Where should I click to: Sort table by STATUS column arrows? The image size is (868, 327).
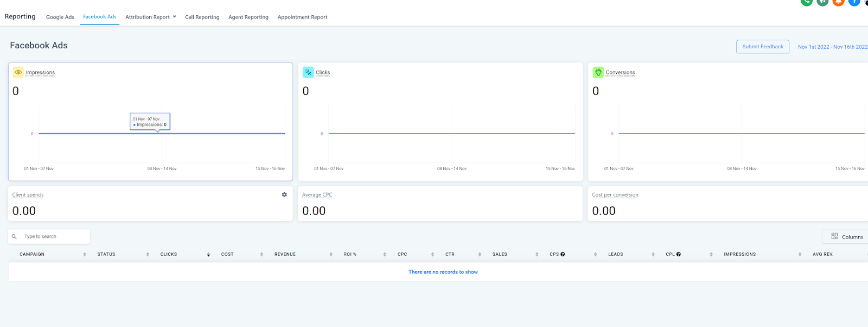148,254
